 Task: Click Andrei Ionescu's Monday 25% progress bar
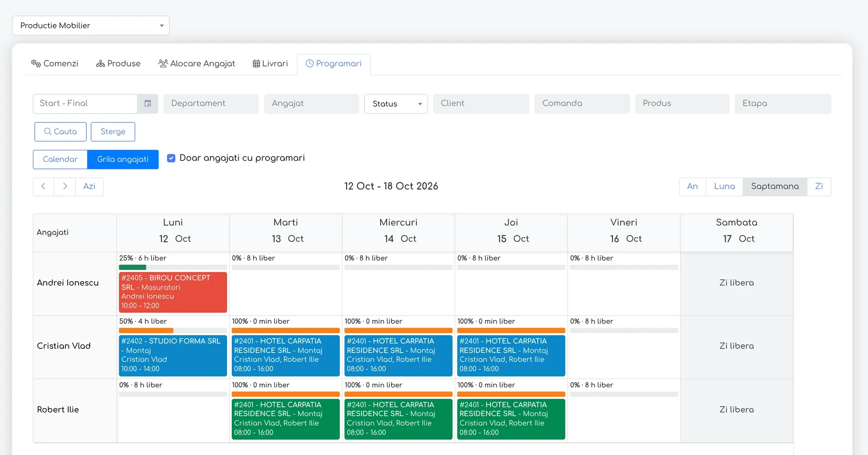tap(173, 267)
